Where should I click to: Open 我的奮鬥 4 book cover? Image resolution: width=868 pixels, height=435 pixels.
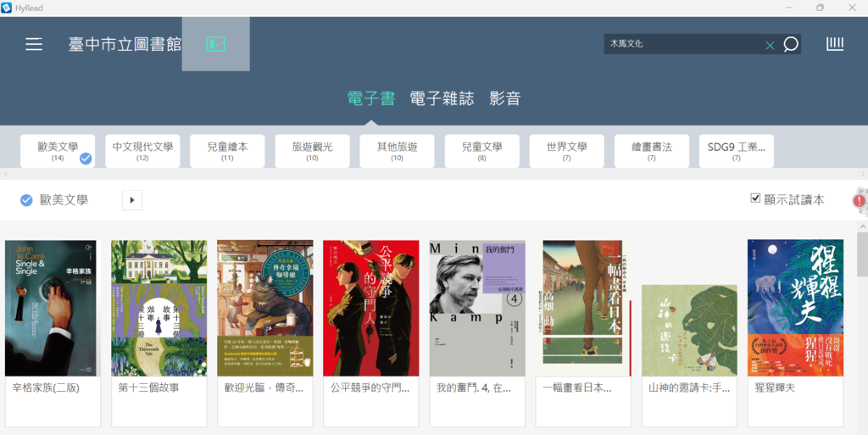477,309
